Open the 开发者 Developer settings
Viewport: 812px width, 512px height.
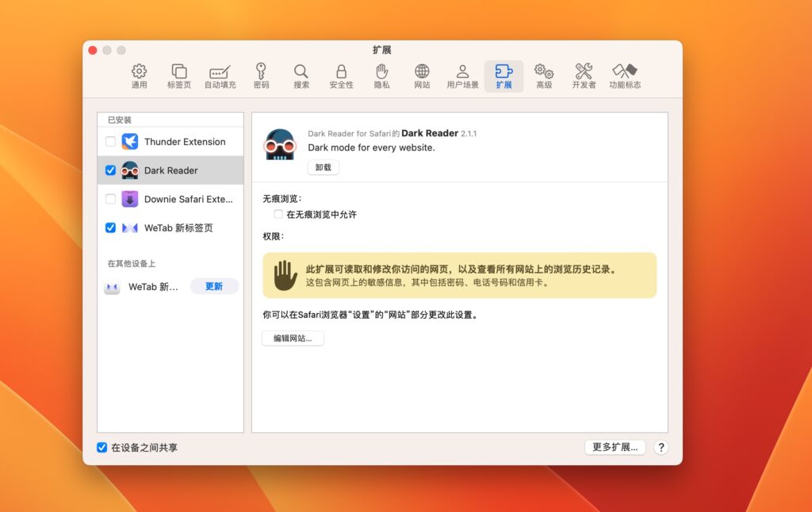(584, 75)
